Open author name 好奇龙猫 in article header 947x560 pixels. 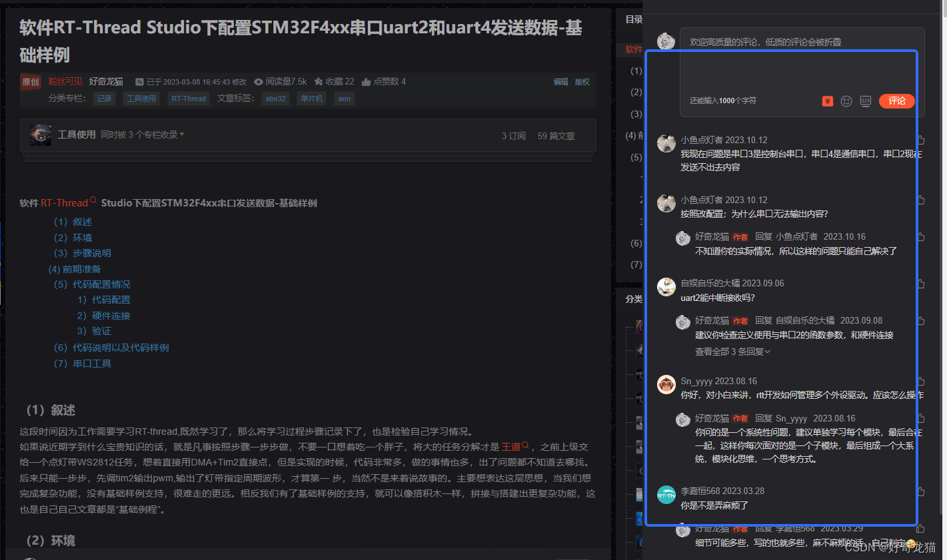click(x=106, y=81)
